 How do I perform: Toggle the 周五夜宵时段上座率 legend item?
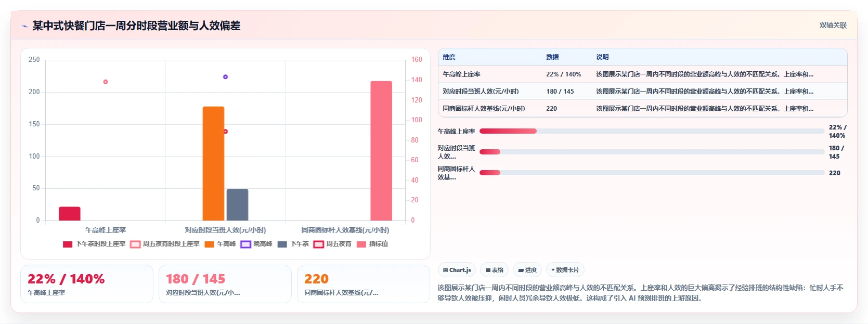165,244
